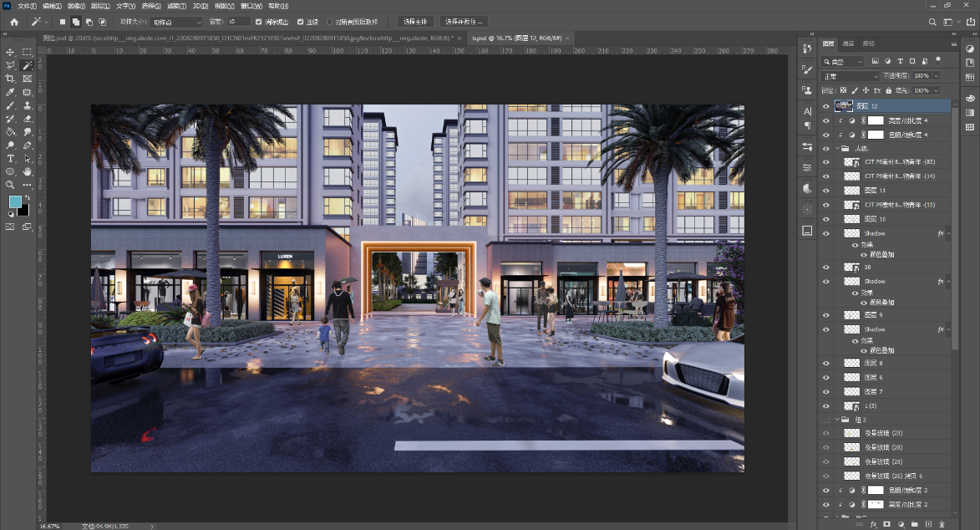Select the Clone Stamp tool

pyautogui.click(x=28, y=105)
